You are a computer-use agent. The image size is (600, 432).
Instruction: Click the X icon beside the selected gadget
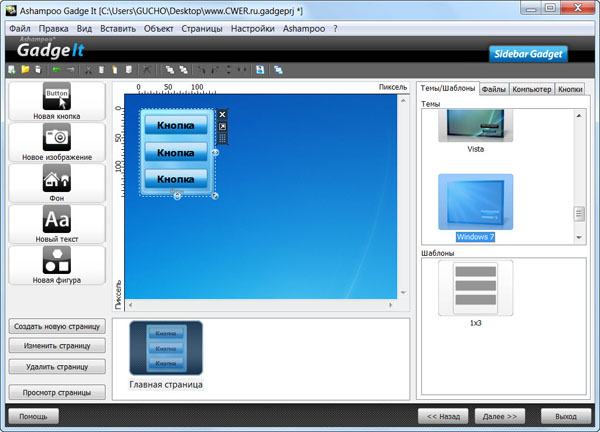tap(222, 114)
